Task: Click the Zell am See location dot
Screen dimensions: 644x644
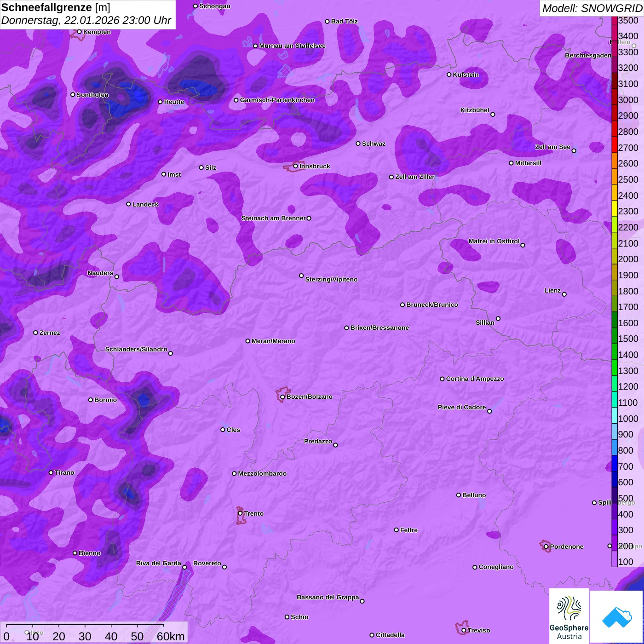Action: point(574,151)
